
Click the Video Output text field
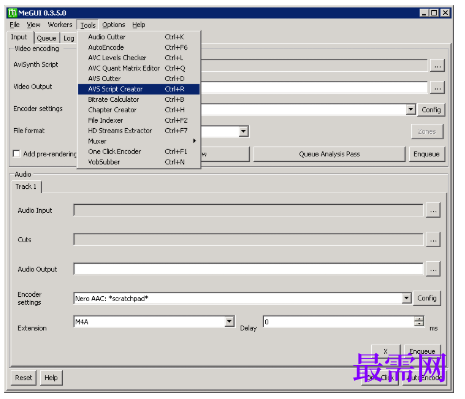pos(313,88)
